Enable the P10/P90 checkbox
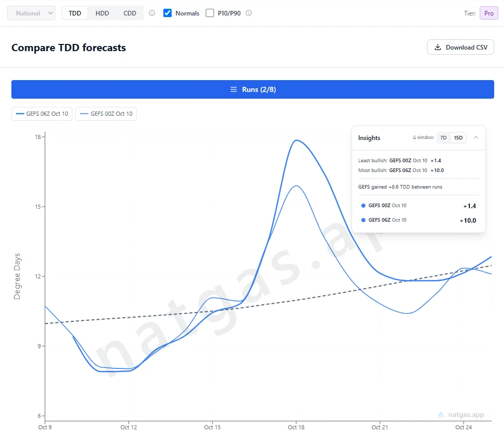The width and height of the screenshot is (504, 435). 210,13
